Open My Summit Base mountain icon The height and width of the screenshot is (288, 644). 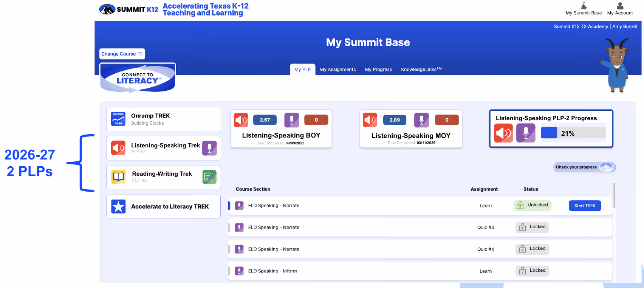(x=584, y=6)
